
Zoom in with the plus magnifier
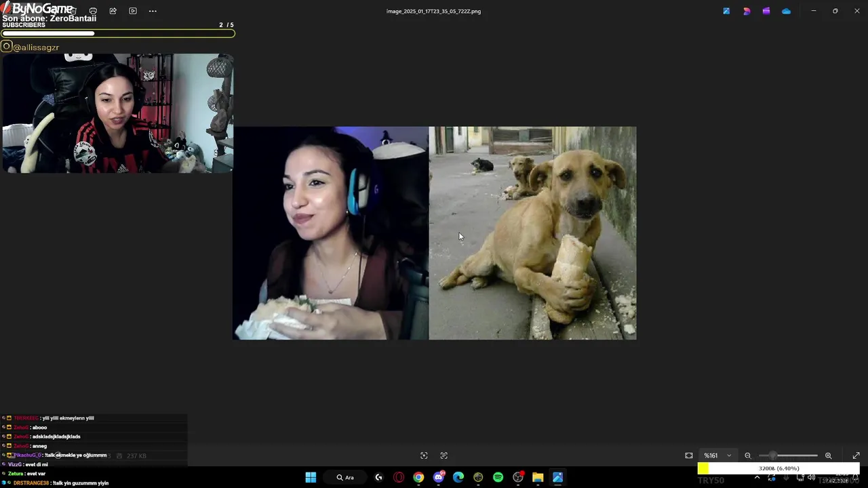coord(828,455)
